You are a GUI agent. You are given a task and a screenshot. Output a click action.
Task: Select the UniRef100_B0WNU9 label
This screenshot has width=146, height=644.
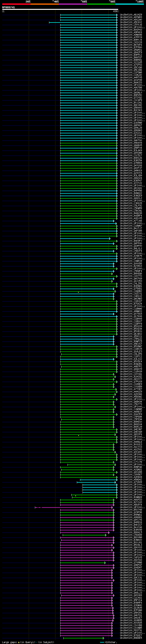pyautogui.click(x=131, y=497)
